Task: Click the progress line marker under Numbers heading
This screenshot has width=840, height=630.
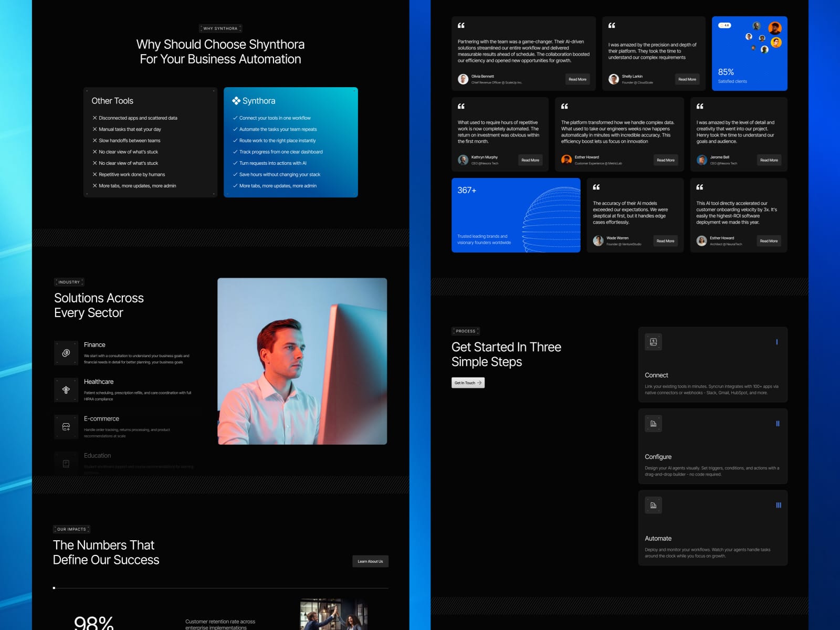Action: pos(54,588)
